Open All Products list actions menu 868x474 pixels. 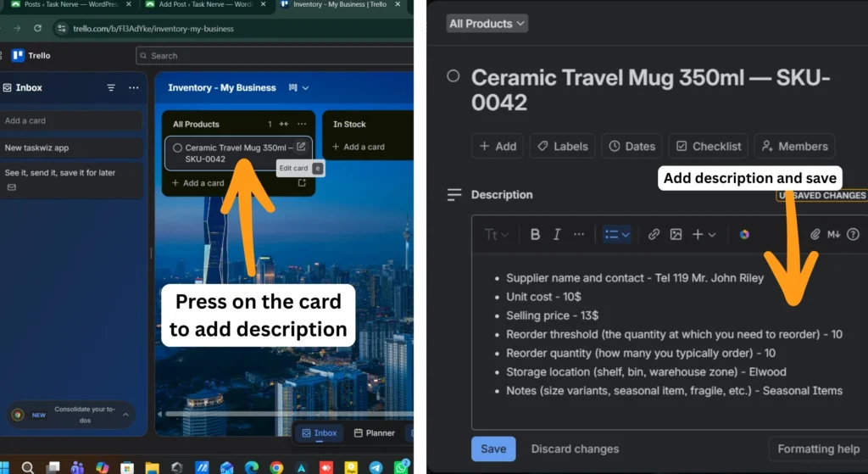click(302, 124)
